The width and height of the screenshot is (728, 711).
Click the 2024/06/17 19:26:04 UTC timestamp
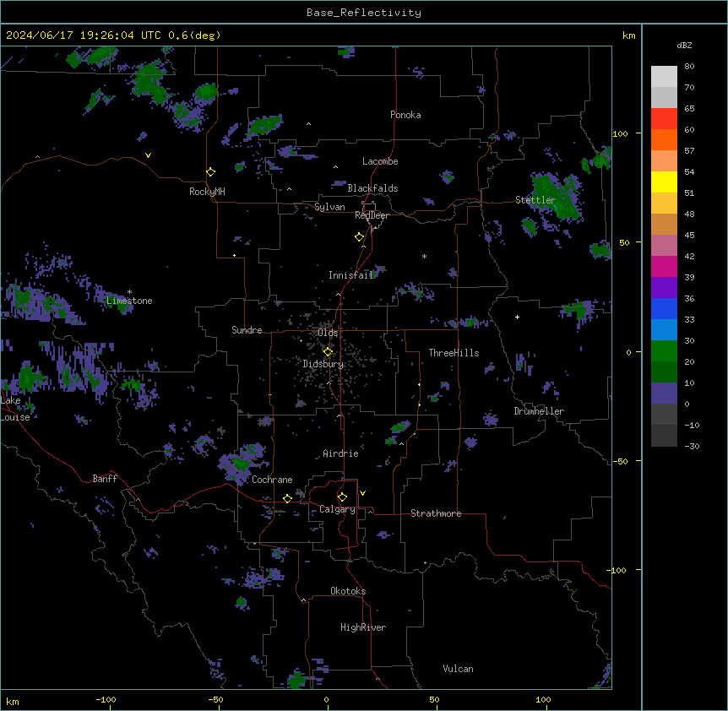coord(84,35)
